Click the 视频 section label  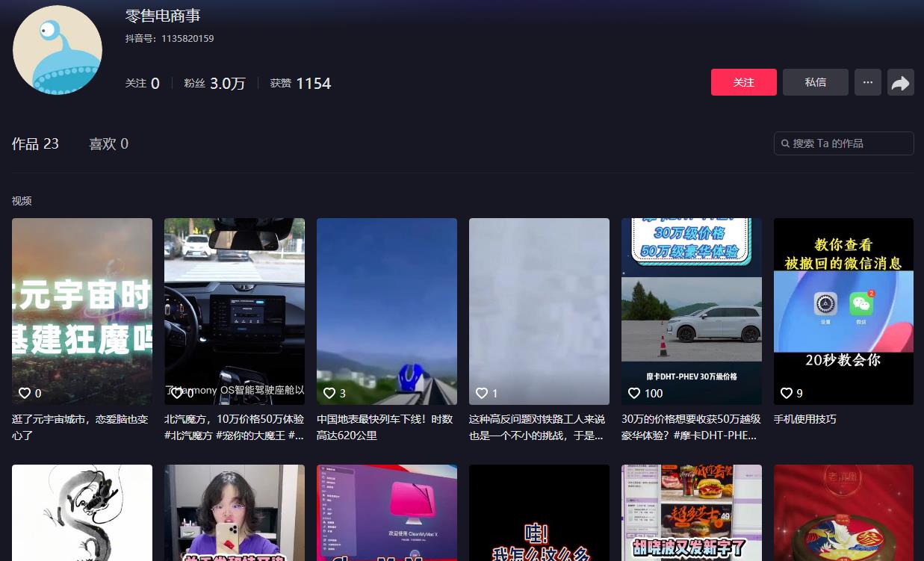22,201
